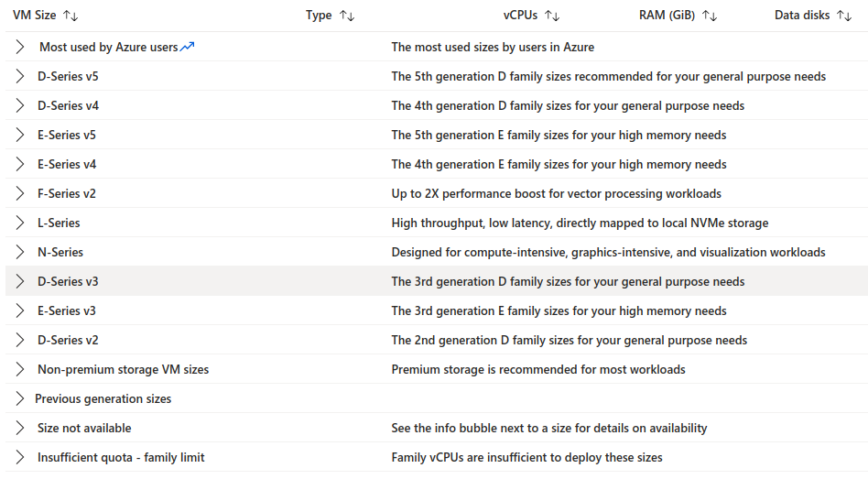Image resolution: width=868 pixels, height=479 pixels.
Task: Expand the E-Series v3 group
Action: [x=20, y=310]
